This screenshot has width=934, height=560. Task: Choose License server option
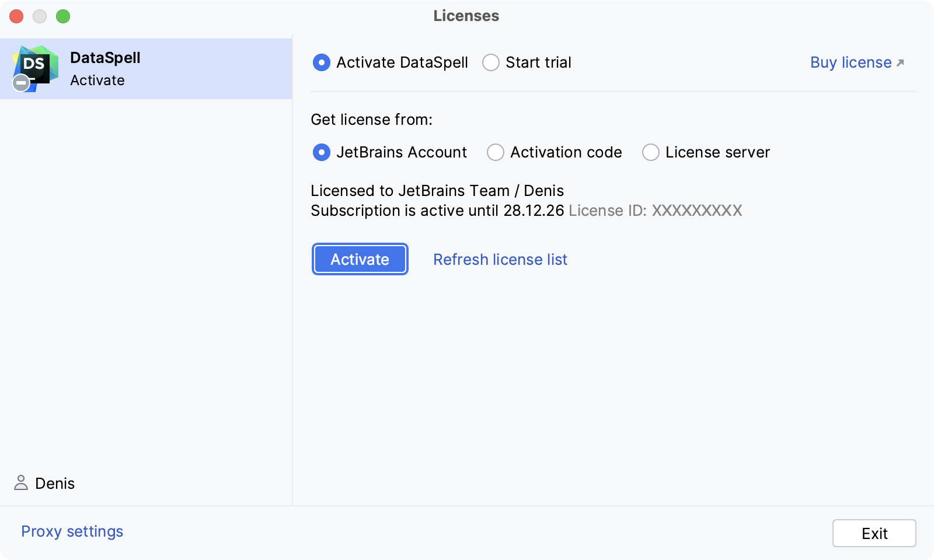650,152
